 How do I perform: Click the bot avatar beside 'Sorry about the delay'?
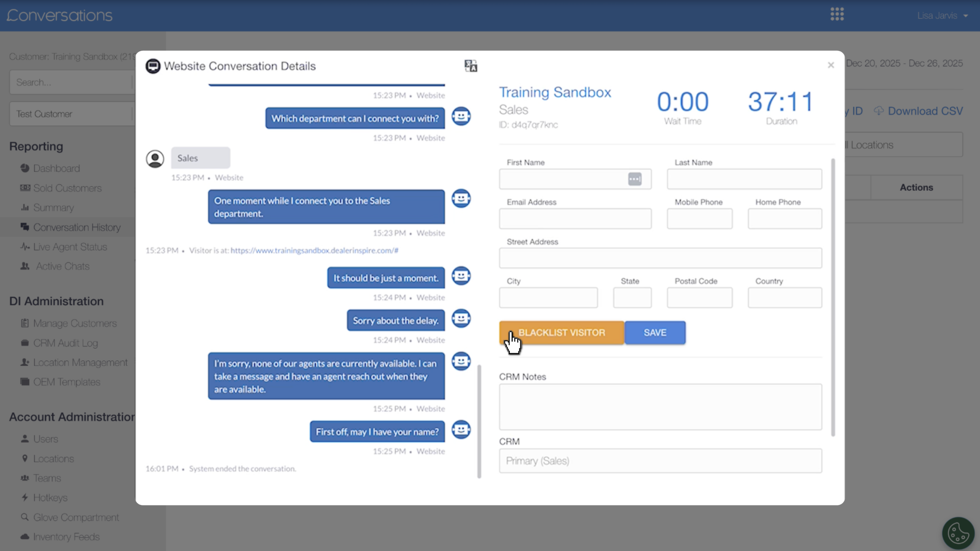[x=461, y=318]
